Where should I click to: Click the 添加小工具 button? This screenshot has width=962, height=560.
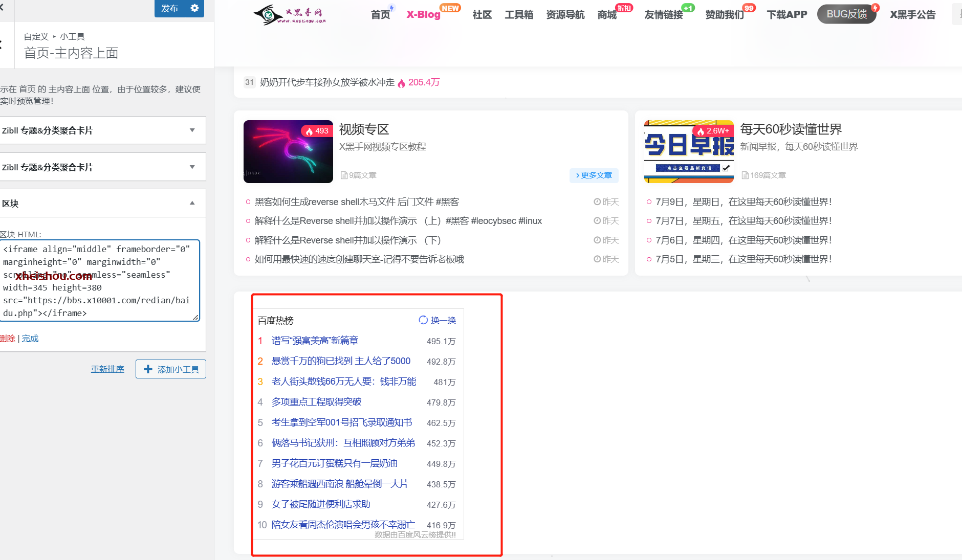(x=171, y=369)
